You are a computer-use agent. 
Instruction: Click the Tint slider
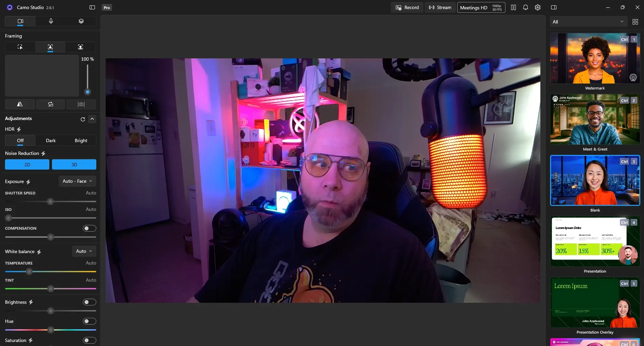[51, 289]
